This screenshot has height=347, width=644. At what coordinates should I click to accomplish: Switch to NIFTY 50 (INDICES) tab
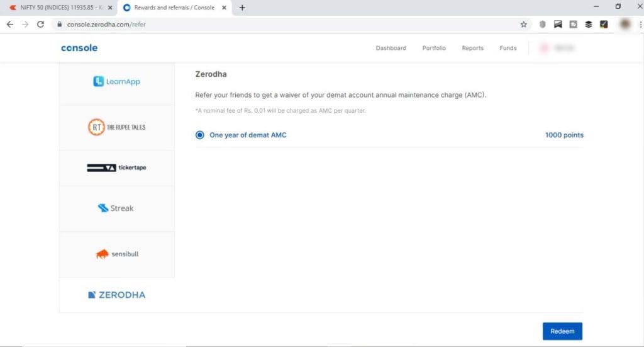click(60, 8)
